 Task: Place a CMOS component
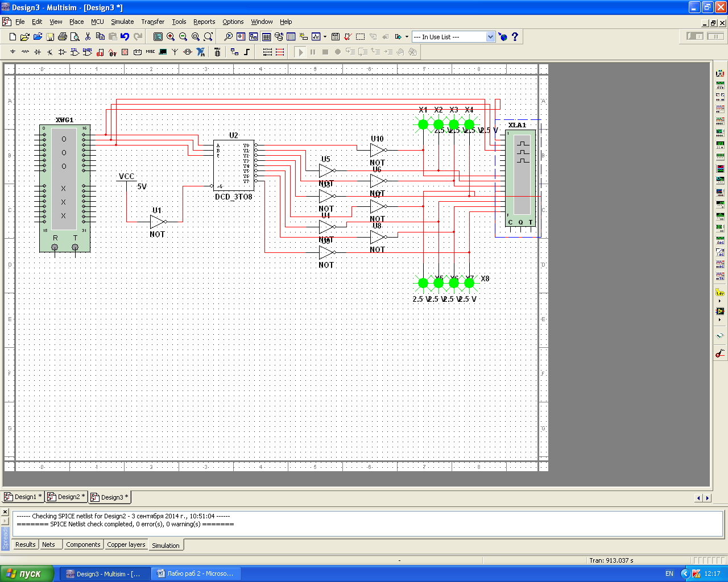(88, 52)
